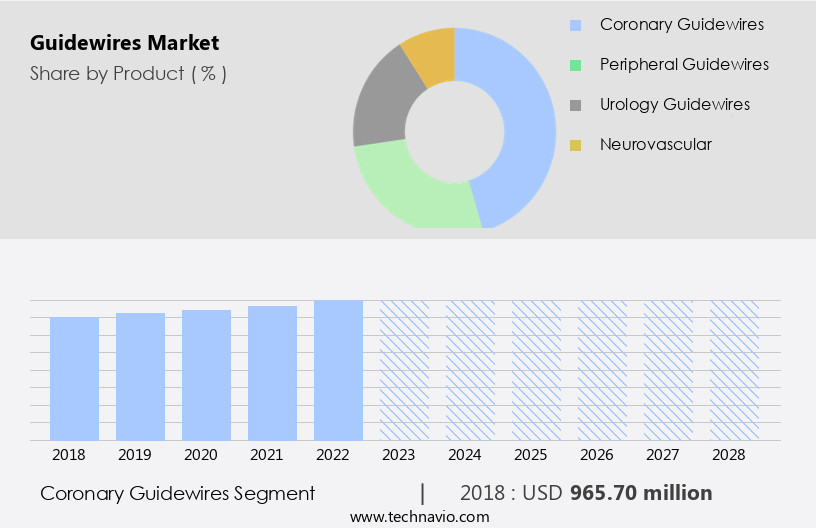The width and height of the screenshot is (816, 528).
Task: Click the Guidewires Market title
Action: (x=124, y=43)
